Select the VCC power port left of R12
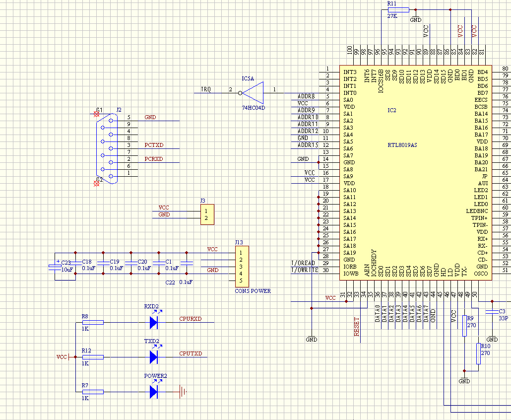This screenshot has width=511, height=420. pos(63,357)
